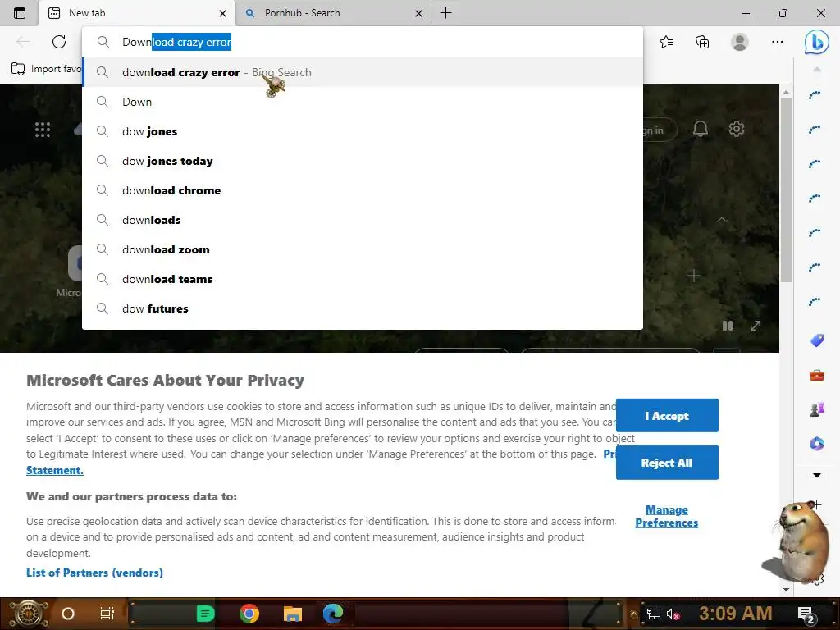The width and height of the screenshot is (840, 630).
Task: Click the browser refresh icon
Action: [59, 42]
